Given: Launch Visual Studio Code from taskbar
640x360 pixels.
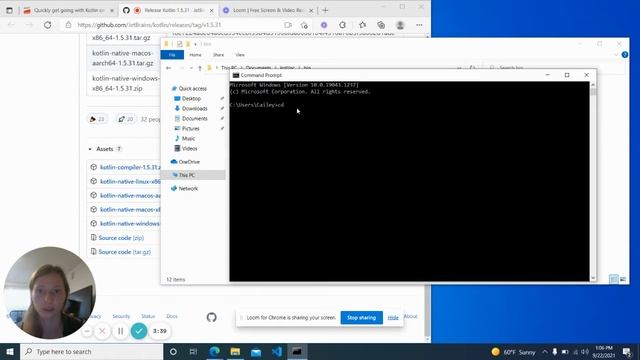Looking at the screenshot, I should point(277,351).
